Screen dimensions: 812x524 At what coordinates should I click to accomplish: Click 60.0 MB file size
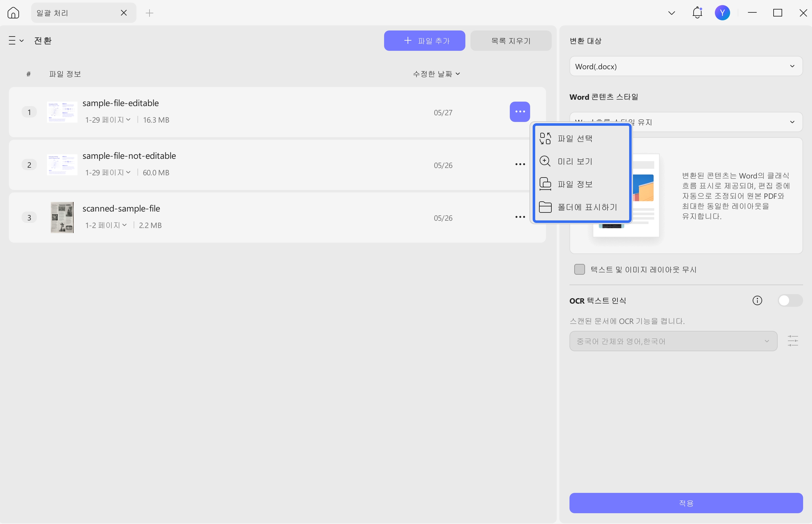pos(156,172)
